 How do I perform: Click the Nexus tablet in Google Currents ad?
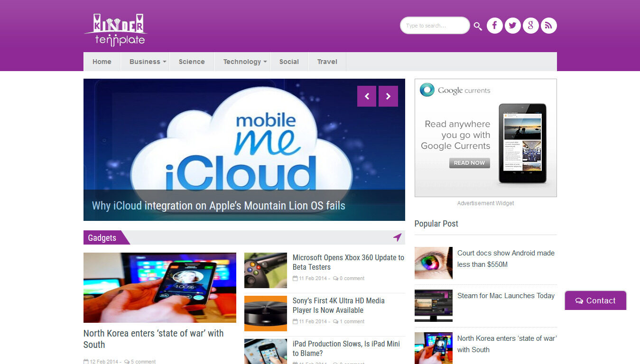click(x=522, y=144)
